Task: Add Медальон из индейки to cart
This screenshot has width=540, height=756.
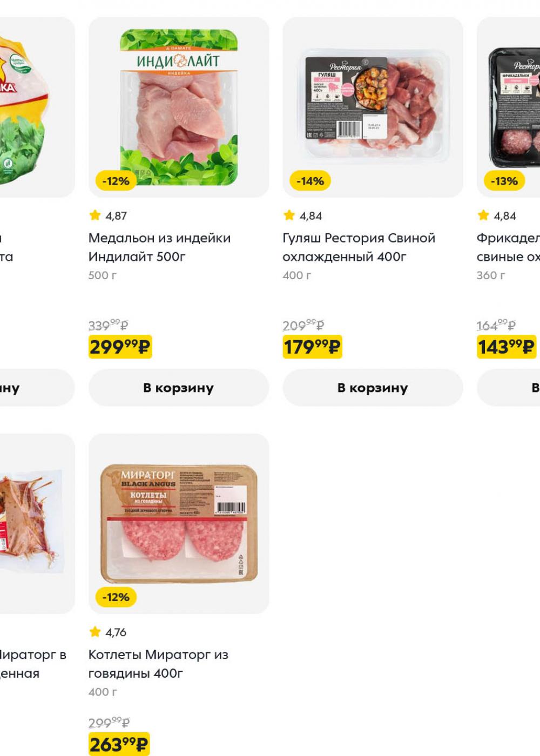Action: coord(178,388)
